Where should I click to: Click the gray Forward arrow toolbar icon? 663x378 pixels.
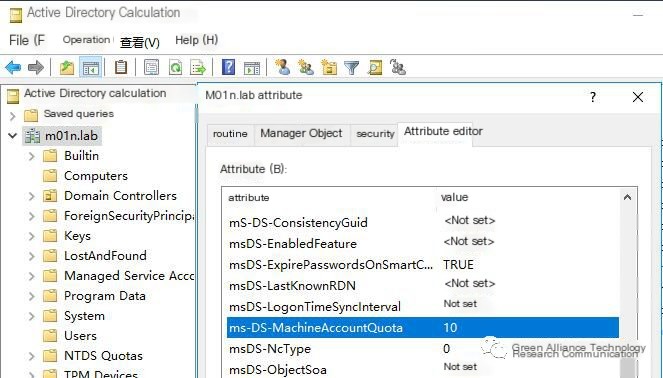coord(36,67)
